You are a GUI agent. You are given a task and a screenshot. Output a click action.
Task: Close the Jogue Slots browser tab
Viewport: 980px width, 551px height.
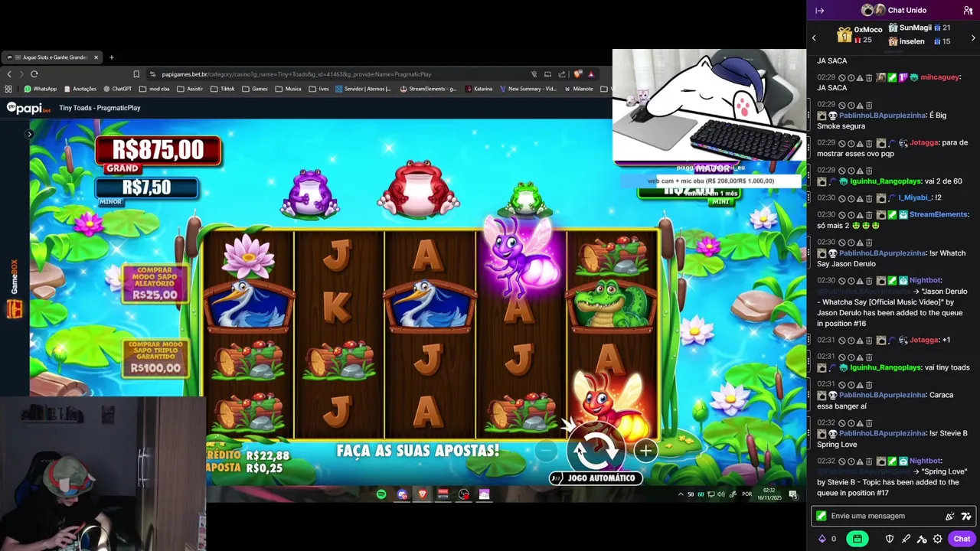(x=96, y=57)
